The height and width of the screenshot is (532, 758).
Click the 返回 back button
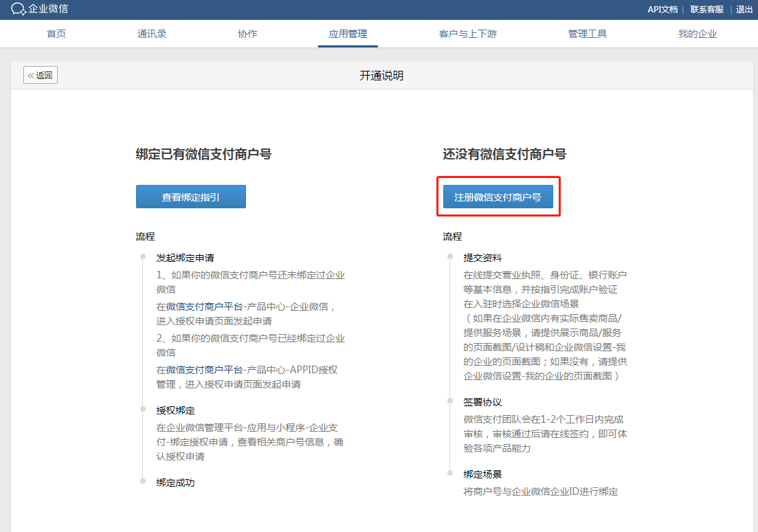tap(41, 75)
